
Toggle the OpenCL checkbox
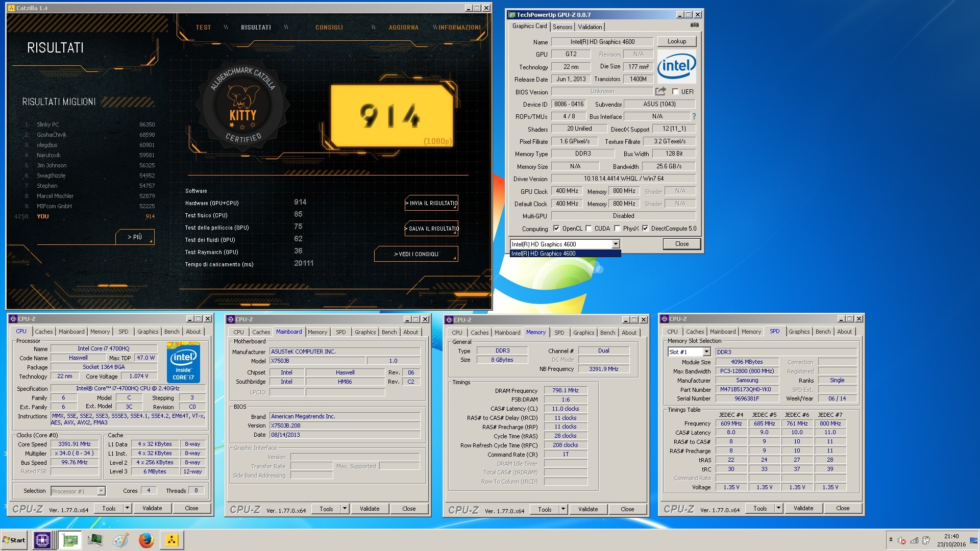[556, 229]
